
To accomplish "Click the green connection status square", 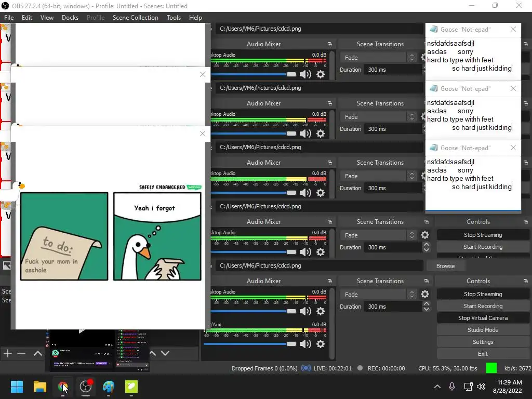I will click(491, 368).
